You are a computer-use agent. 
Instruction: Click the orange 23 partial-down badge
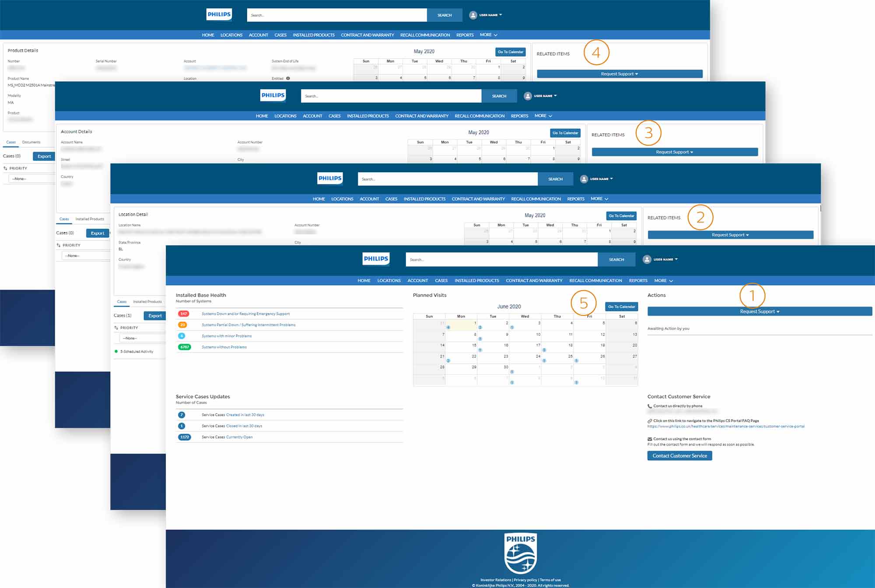182,325
